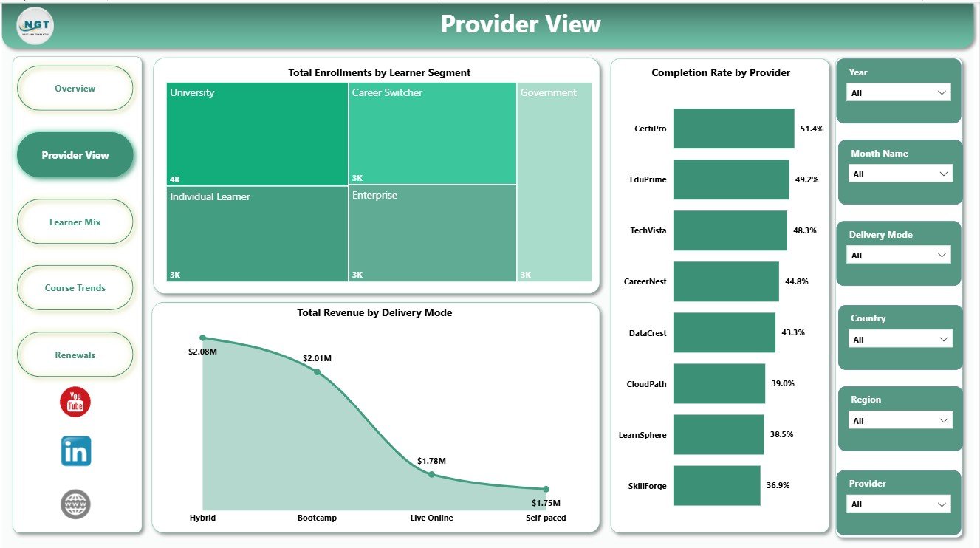Click the CertiPro completion rate bar
Screen dimensions: 980x548
(x=733, y=129)
